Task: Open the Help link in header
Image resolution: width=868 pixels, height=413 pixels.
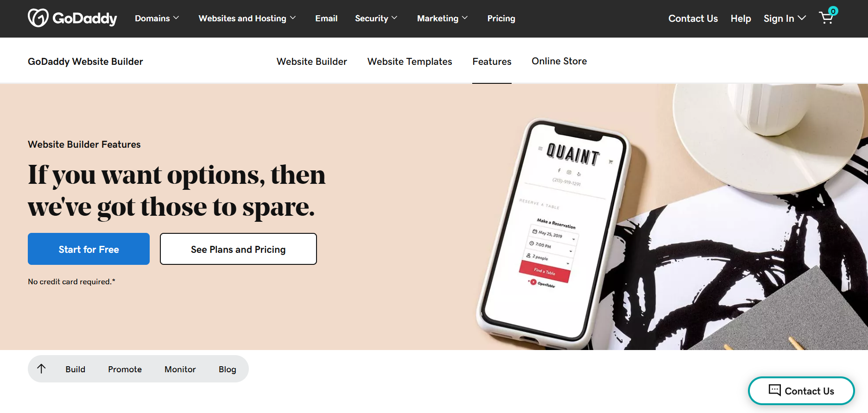Action: pyautogui.click(x=741, y=19)
